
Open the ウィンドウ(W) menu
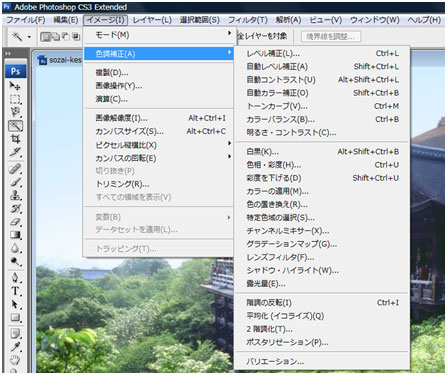(x=375, y=20)
